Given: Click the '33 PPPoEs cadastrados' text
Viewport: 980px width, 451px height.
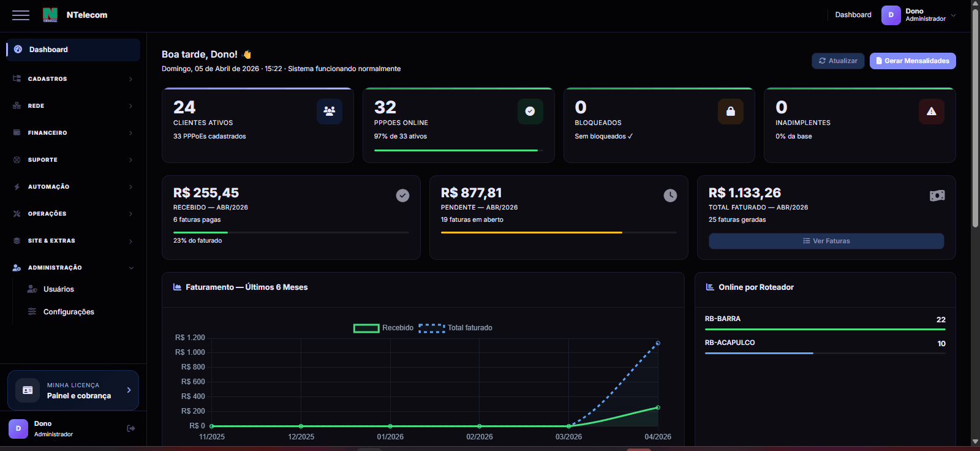Looking at the screenshot, I should click(209, 137).
